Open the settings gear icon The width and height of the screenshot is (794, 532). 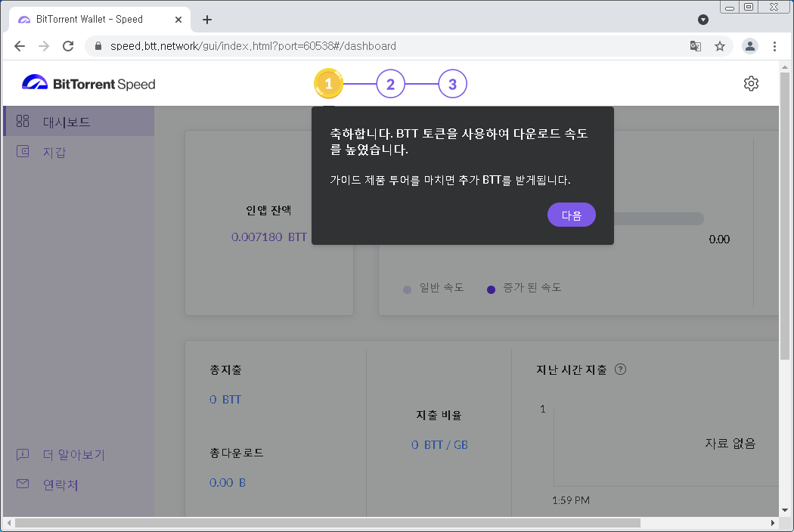tap(751, 84)
